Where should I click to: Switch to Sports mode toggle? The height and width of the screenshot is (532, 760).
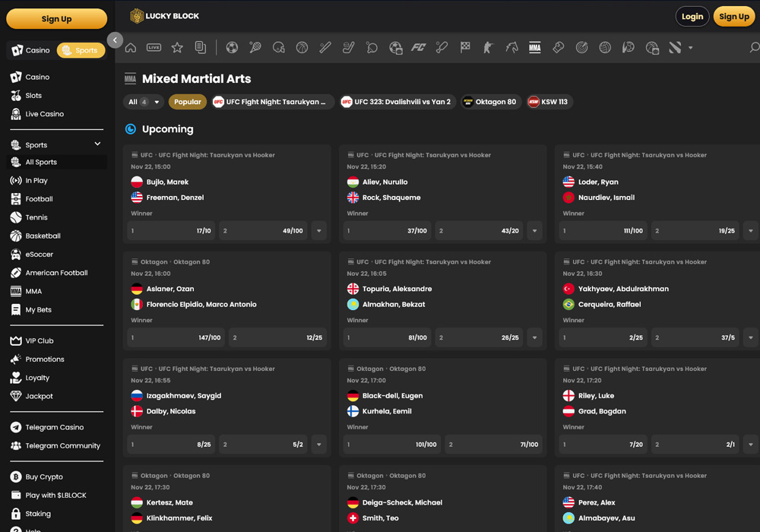(81, 50)
